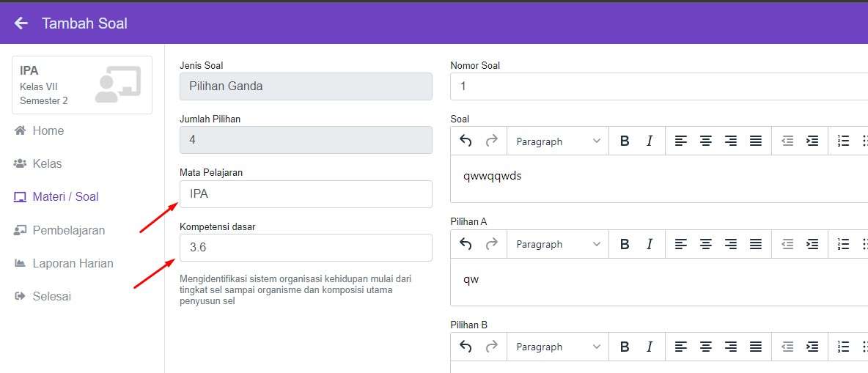This screenshot has width=868, height=373.
Task: Increase indent in the Pilihan A editor
Action: [812, 244]
